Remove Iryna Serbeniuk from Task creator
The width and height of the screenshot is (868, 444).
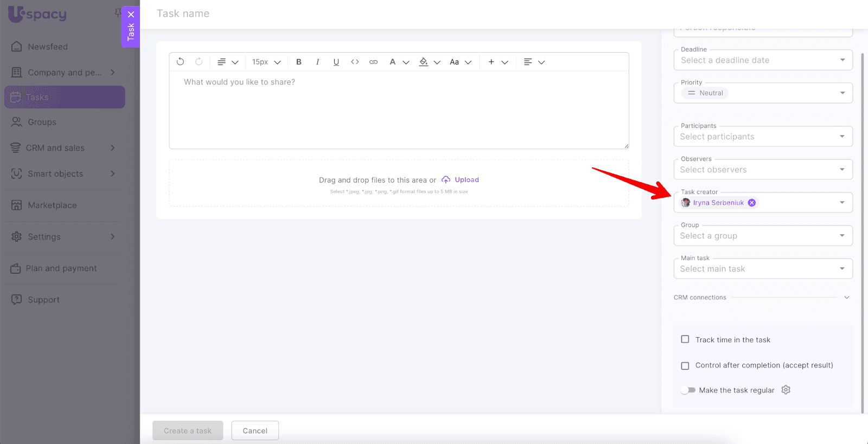pyautogui.click(x=752, y=203)
